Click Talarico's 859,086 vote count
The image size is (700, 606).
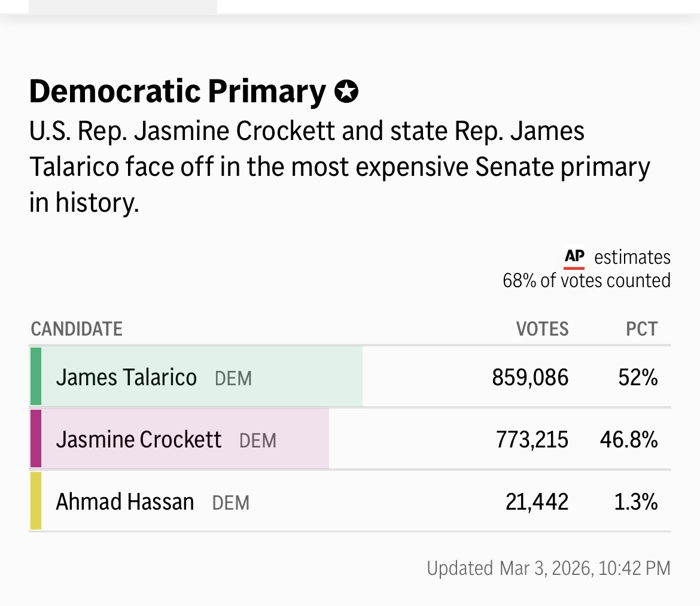click(530, 377)
